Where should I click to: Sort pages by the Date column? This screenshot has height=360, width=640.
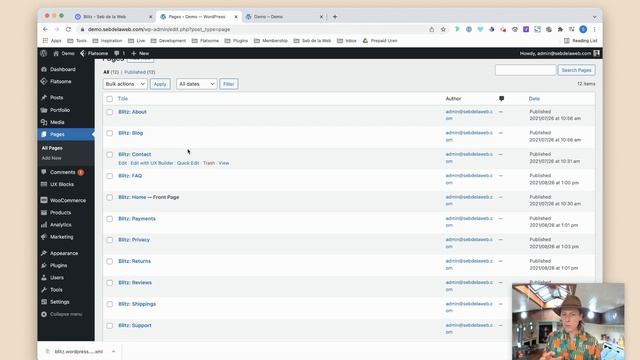(x=534, y=99)
